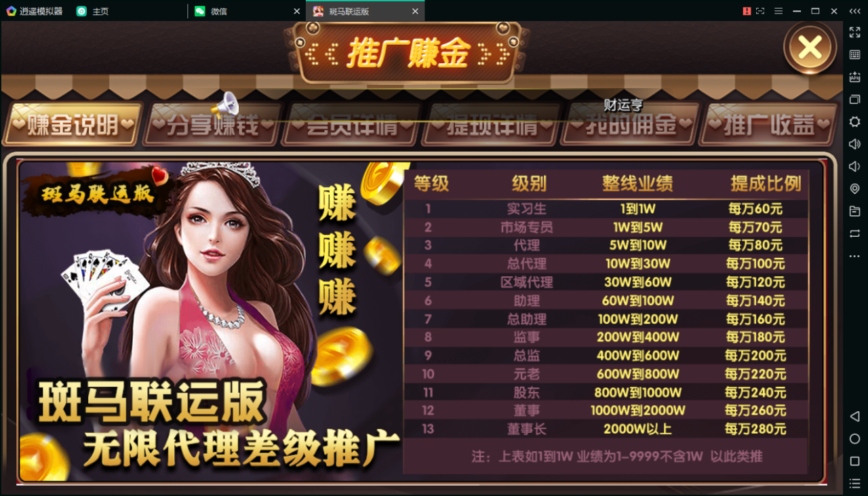
Task: Open the 提现详情 tab
Action: [x=491, y=125]
